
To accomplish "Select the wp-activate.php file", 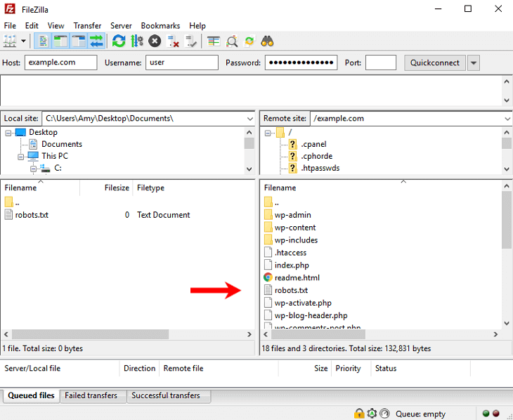I will click(303, 303).
